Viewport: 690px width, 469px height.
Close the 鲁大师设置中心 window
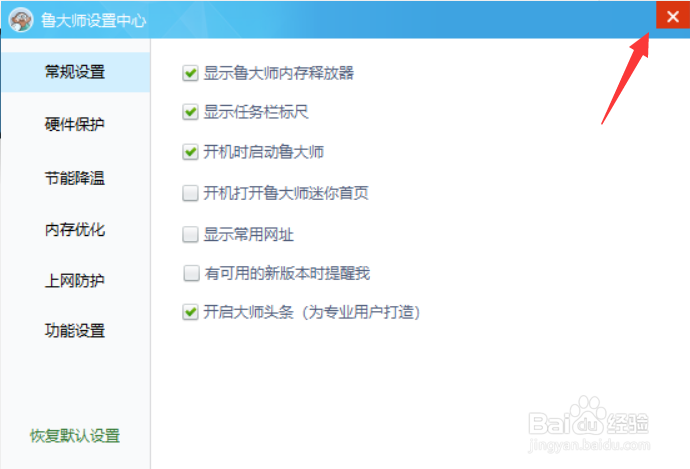673,16
